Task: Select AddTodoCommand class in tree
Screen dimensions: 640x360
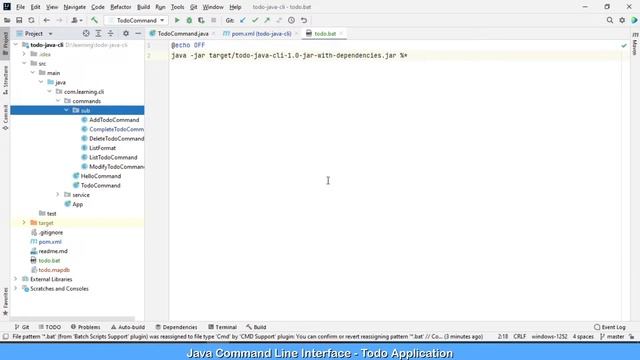Action: [114, 120]
